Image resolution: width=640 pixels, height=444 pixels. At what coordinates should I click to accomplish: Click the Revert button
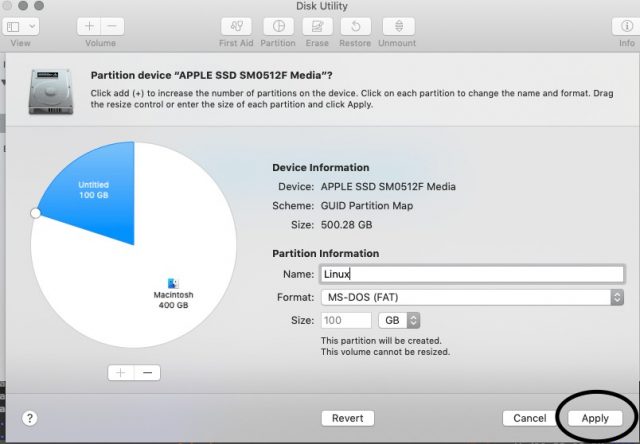coord(348,418)
